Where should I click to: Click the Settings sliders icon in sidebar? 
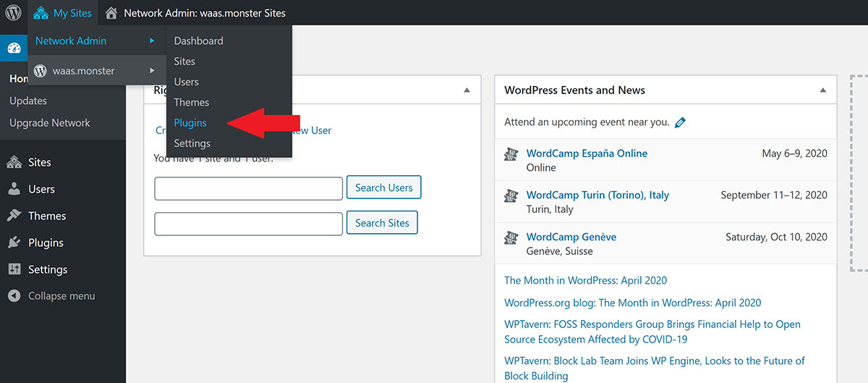[14, 269]
